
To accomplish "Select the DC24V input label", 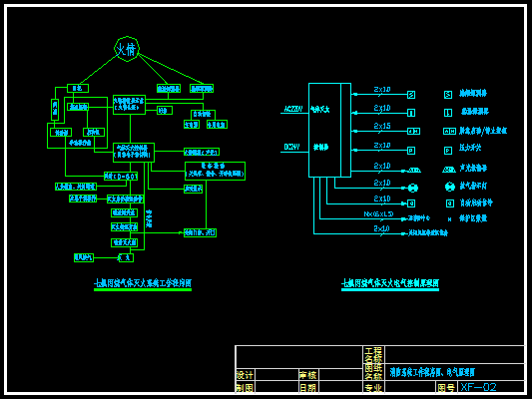I will point(291,147).
